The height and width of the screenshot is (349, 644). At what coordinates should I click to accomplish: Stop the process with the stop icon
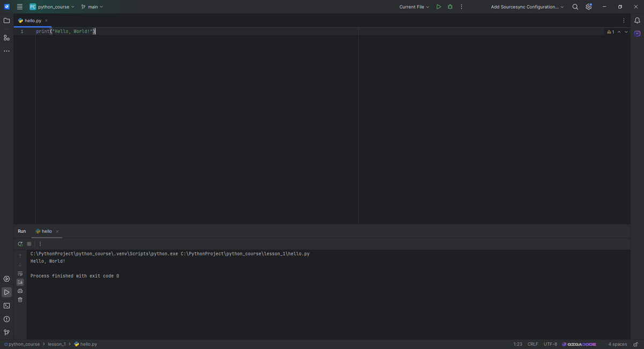point(30,244)
